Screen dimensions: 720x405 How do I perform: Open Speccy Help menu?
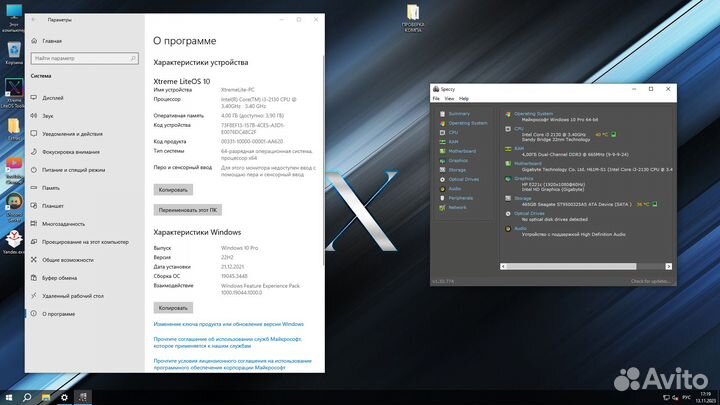(x=464, y=99)
